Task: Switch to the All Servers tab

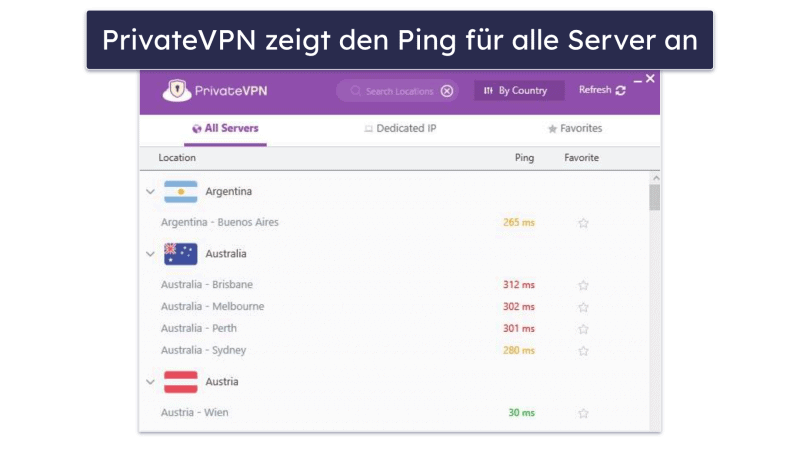Action: (x=225, y=129)
